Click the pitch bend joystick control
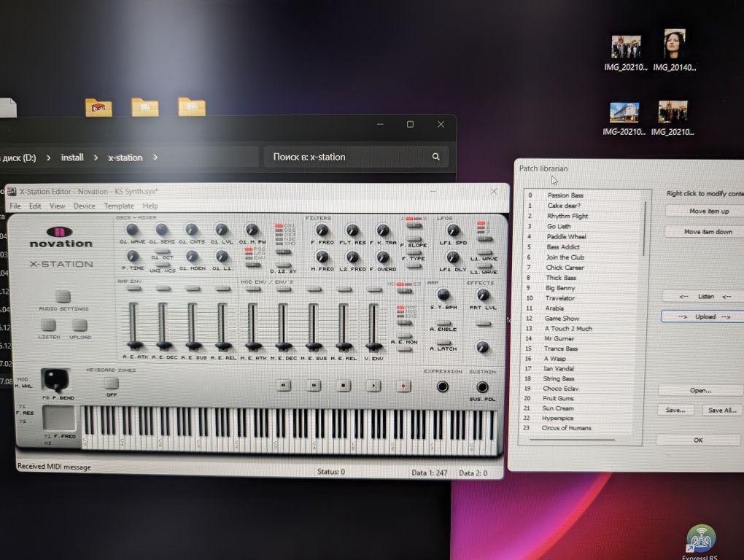The height and width of the screenshot is (560, 744). [x=56, y=380]
